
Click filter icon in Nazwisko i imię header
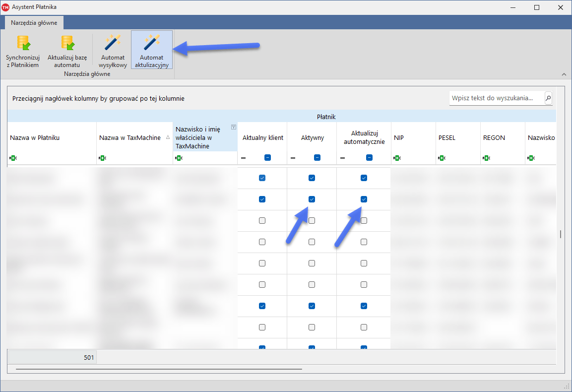(x=233, y=128)
